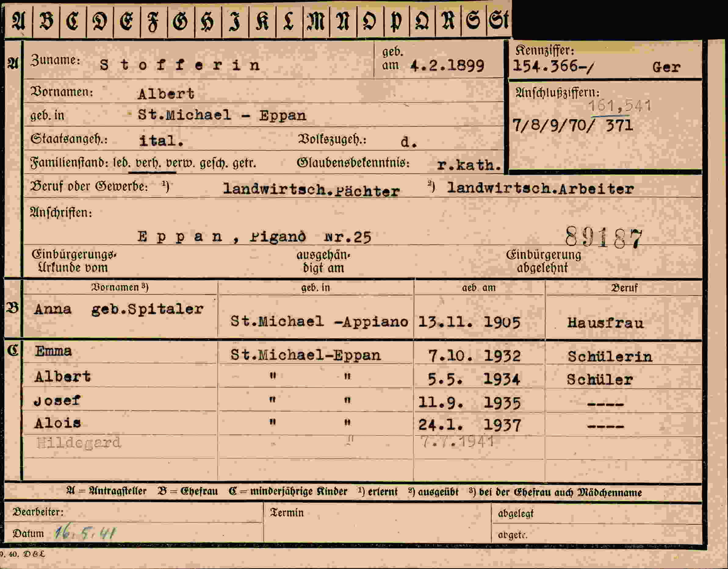The width and height of the screenshot is (728, 569).
Task: Select the H index tab
Action: tap(208, 22)
